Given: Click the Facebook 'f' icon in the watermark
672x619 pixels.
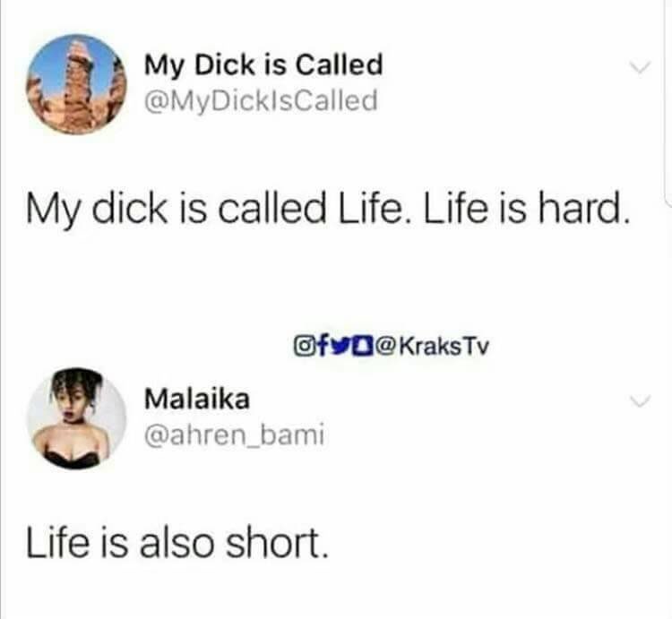Looking at the screenshot, I should pos(322,347).
